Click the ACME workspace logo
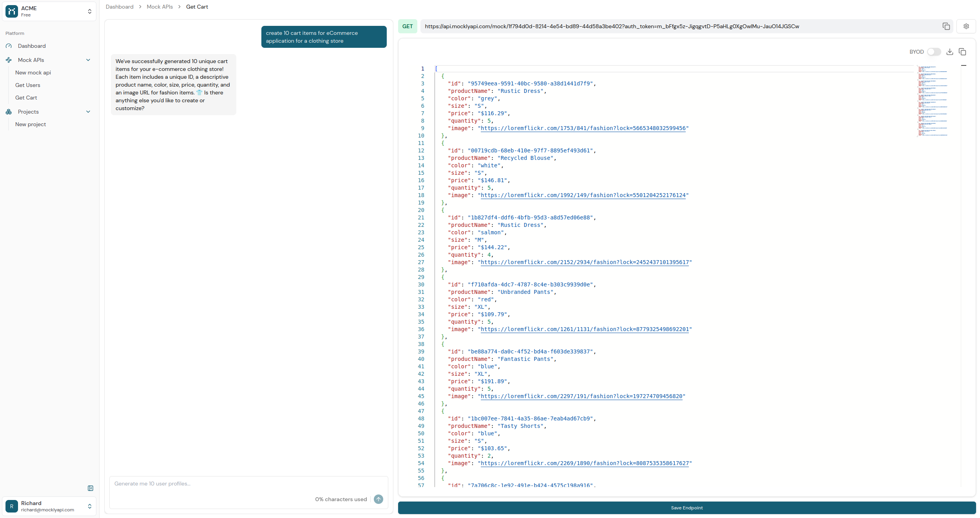Viewport: 980px width, 518px height. [x=11, y=11]
